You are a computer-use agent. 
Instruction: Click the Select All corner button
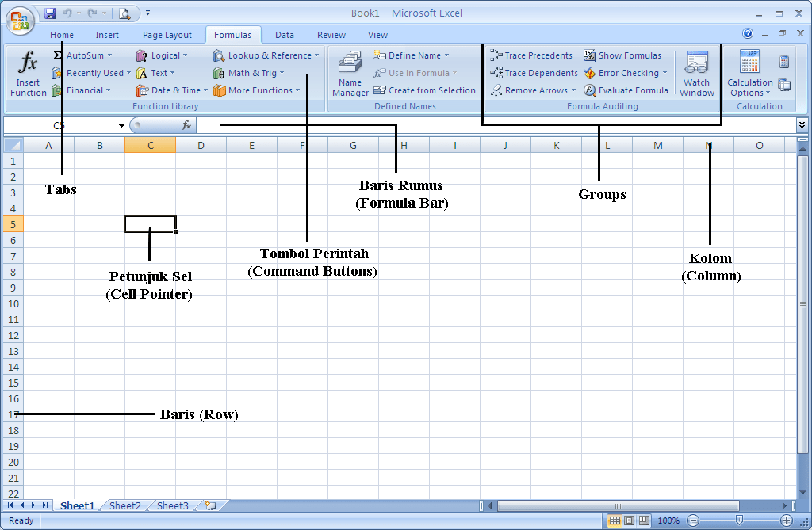point(13,146)
